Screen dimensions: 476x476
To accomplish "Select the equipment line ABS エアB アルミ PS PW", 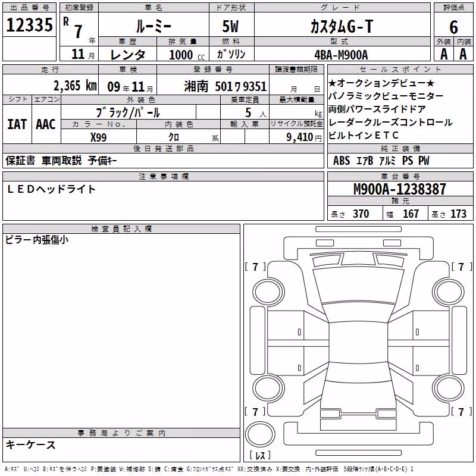I will (x=381, y=160).
